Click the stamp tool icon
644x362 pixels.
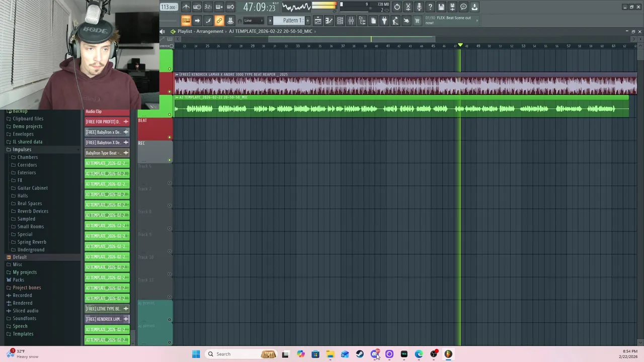click(x=230, y=21)
